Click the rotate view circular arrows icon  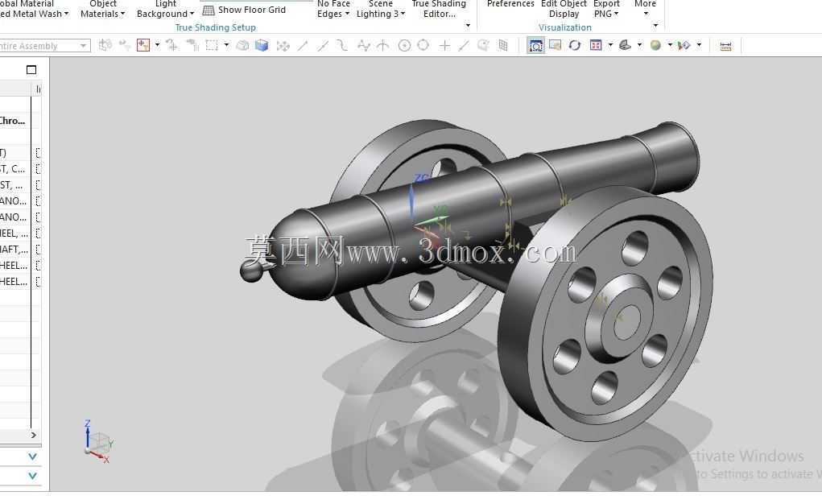575,46
